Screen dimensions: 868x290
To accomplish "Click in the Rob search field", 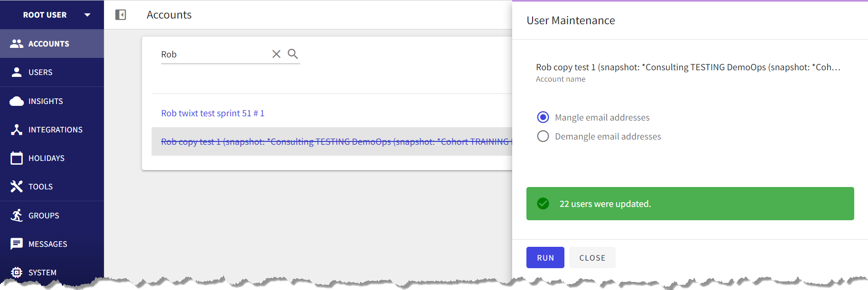I will (215, 54).
